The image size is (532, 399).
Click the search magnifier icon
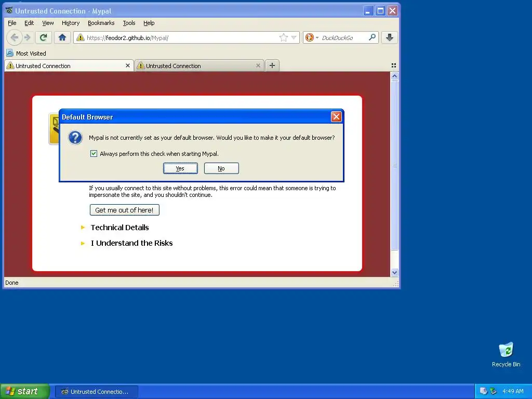tap(372, 37)
